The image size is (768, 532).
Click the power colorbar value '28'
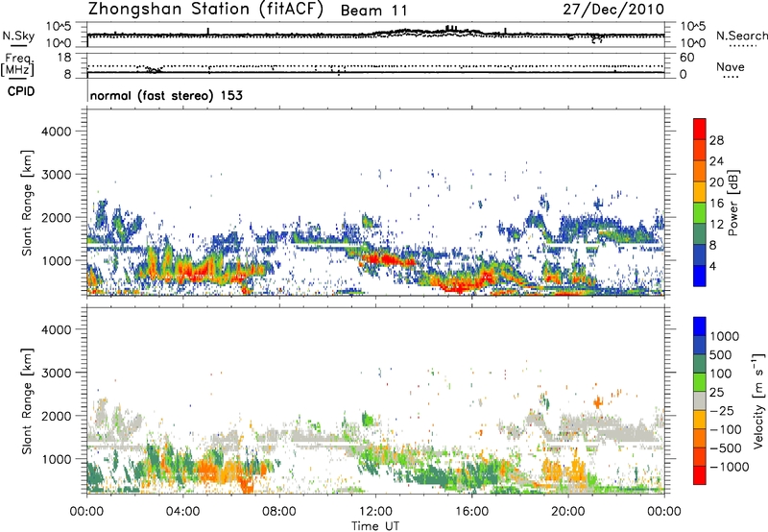point(716,140)
